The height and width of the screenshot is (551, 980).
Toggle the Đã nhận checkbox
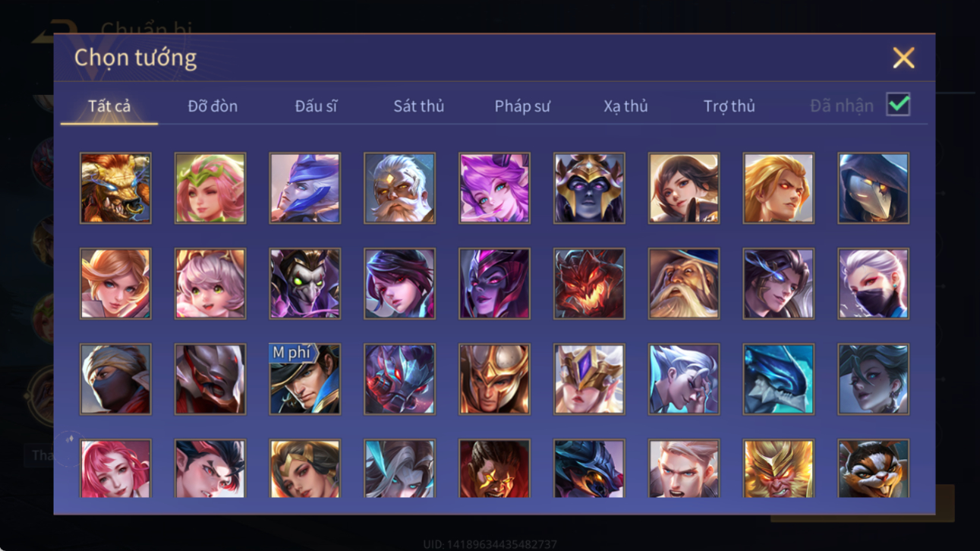(898, 105)
